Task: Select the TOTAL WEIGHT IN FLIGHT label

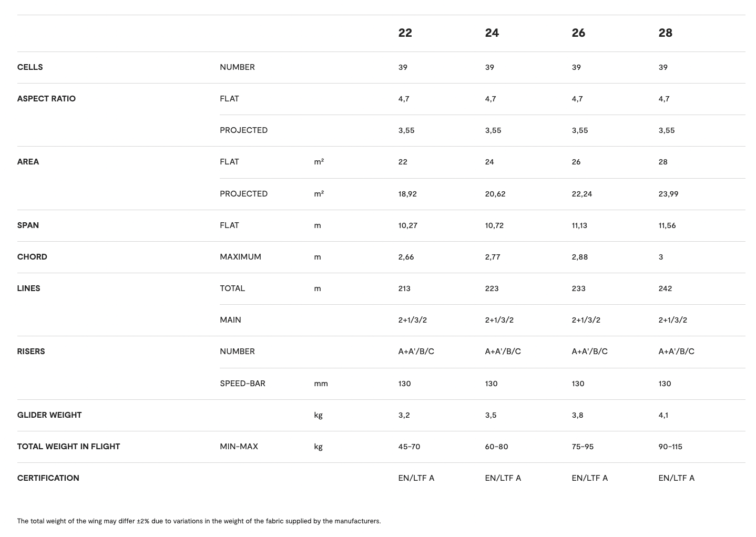Action: tap(68, 447)
